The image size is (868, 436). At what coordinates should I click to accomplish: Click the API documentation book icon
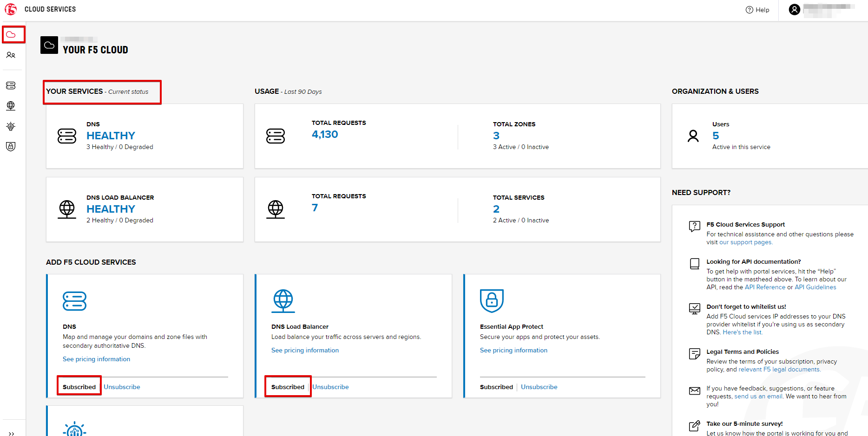click(x=694, y=264)
